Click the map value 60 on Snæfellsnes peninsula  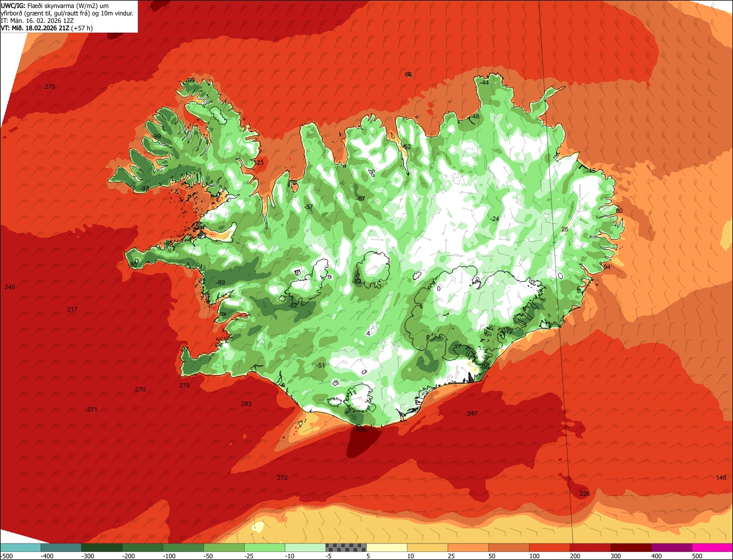(133, 265)
